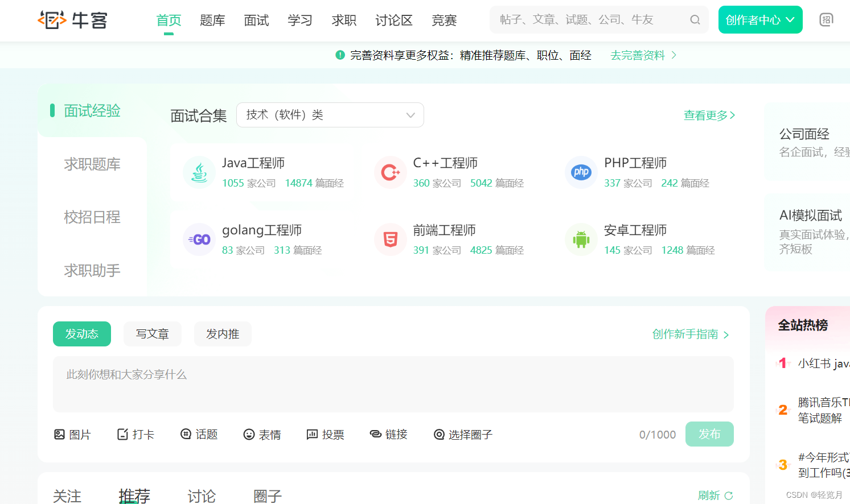This screenshot has height=504, width=850.
Task: Click the Nowcoder logo
Action: pyautogui.click(x=72, y=20)
